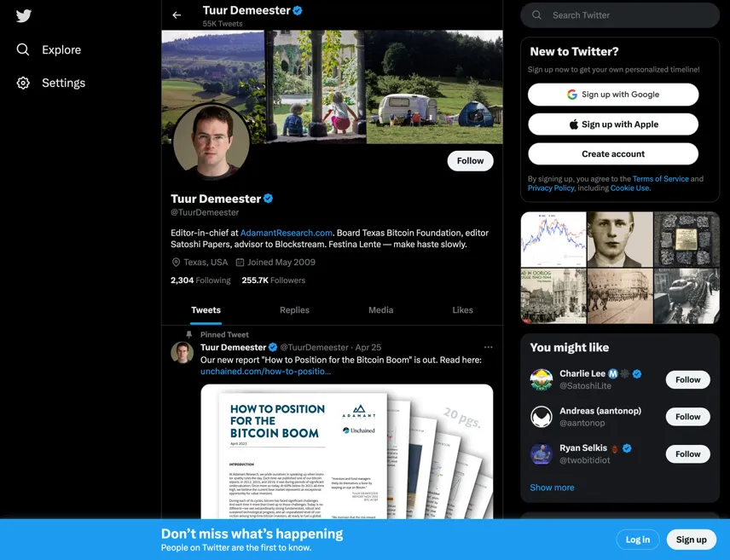Open Ryan Selkis's profile
Screen dimensions: 730x560
click(x=583, y=448)
